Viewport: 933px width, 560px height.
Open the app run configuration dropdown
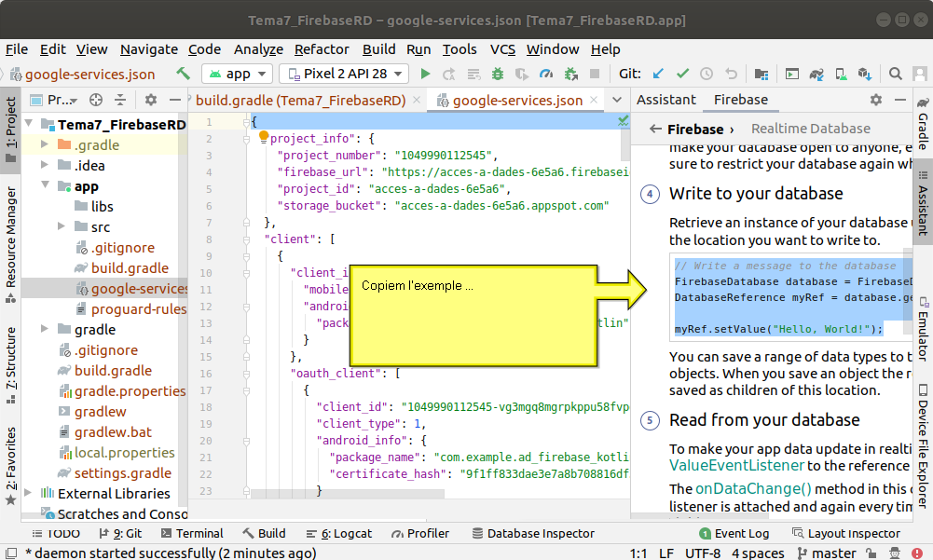(x=238, y=74)
